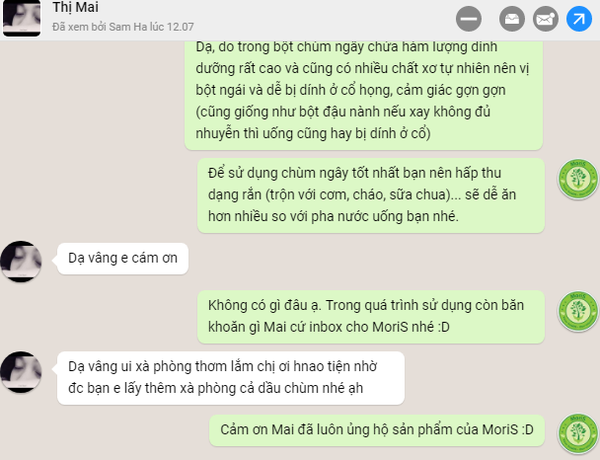Screen dimensions: 600x460
Task: Click the inbox tray archive icon
Action: (x=512, y=19)
